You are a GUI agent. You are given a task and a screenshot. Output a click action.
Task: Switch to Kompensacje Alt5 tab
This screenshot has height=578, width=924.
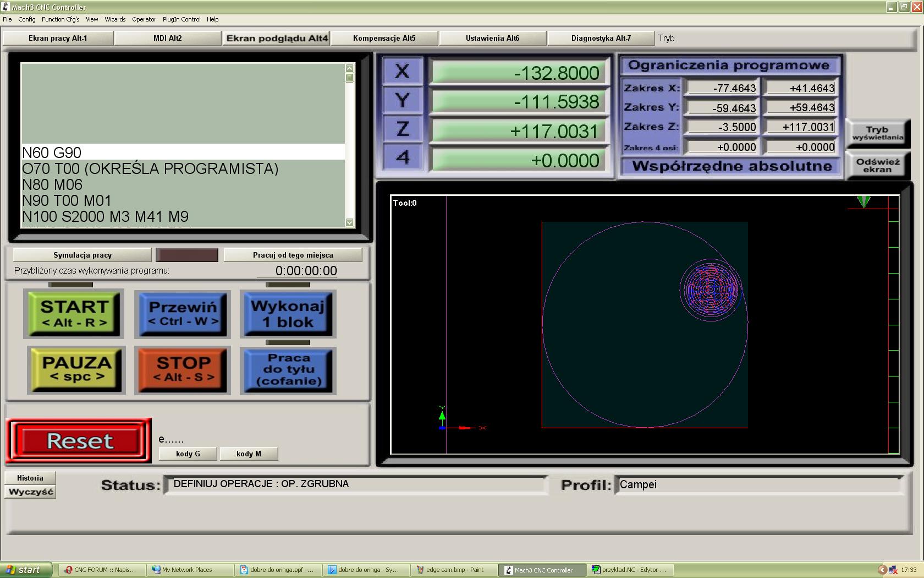coord(384,38)
